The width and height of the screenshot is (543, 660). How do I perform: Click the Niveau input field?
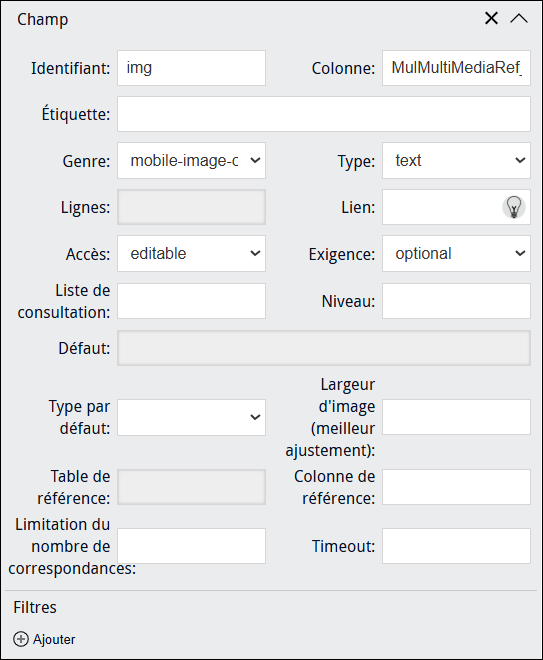(456, 301)
